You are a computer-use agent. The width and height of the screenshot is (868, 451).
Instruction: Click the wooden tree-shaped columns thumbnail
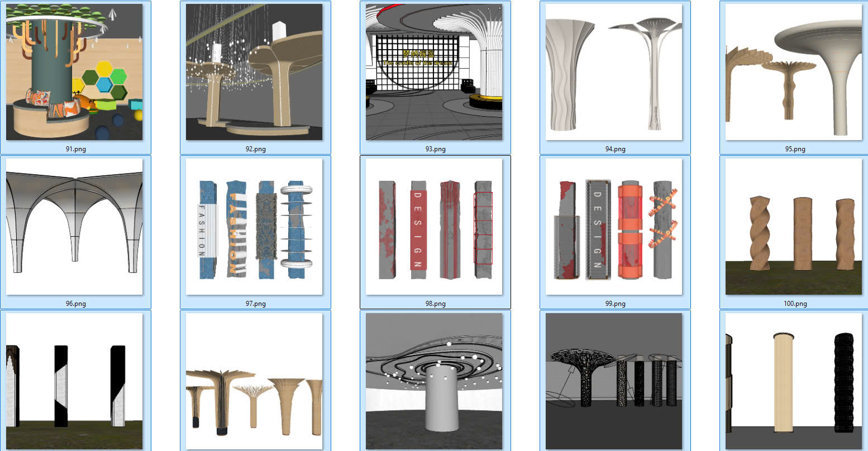pos(254,381)
